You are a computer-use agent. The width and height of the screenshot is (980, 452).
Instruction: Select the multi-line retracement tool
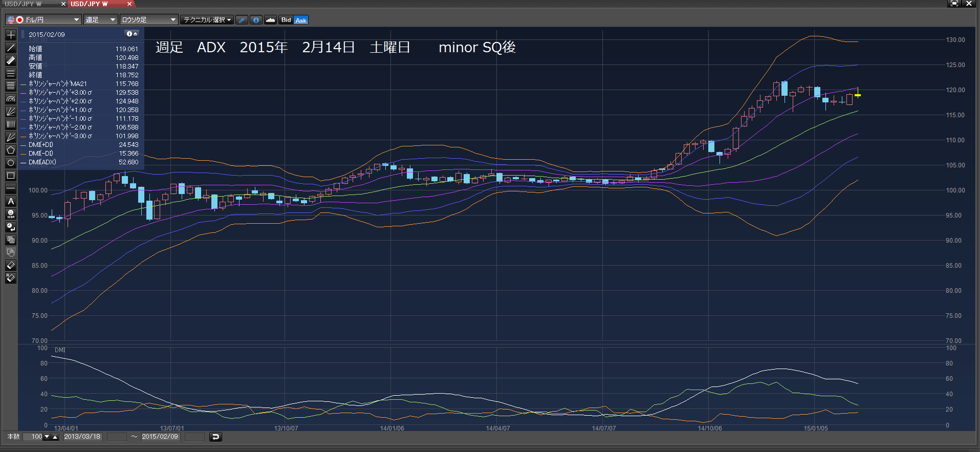pyautogui.click(x=11, y=86)
